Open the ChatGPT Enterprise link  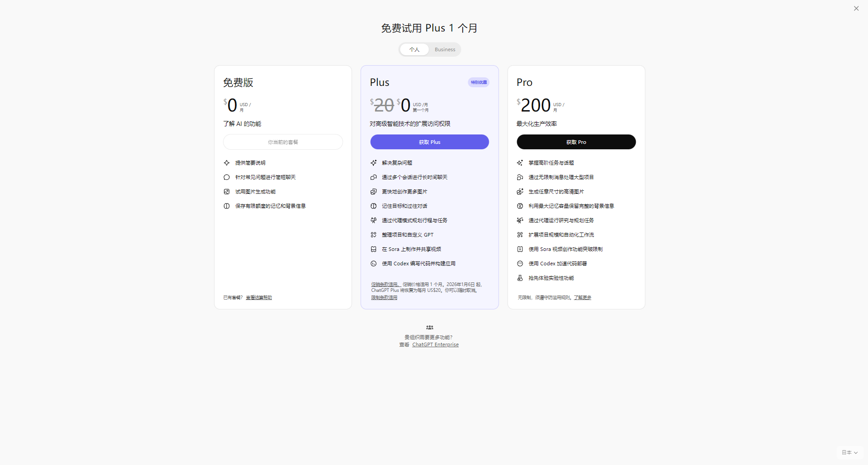435,344
